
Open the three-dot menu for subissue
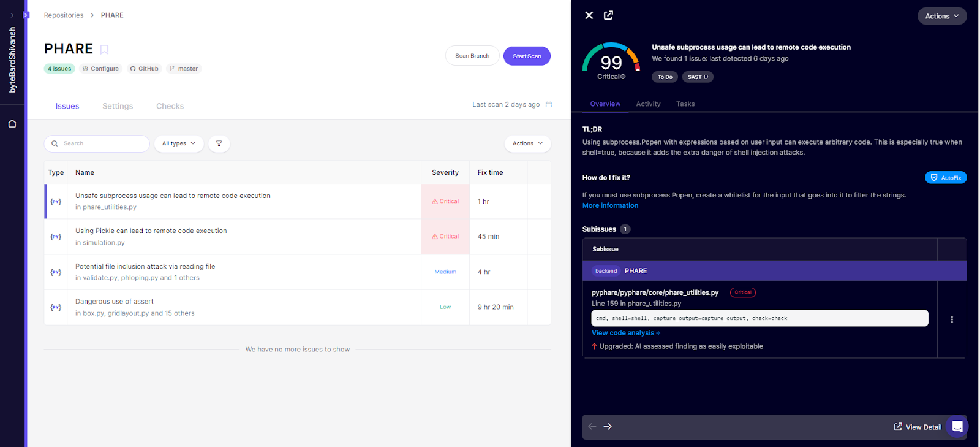point(952,319)
